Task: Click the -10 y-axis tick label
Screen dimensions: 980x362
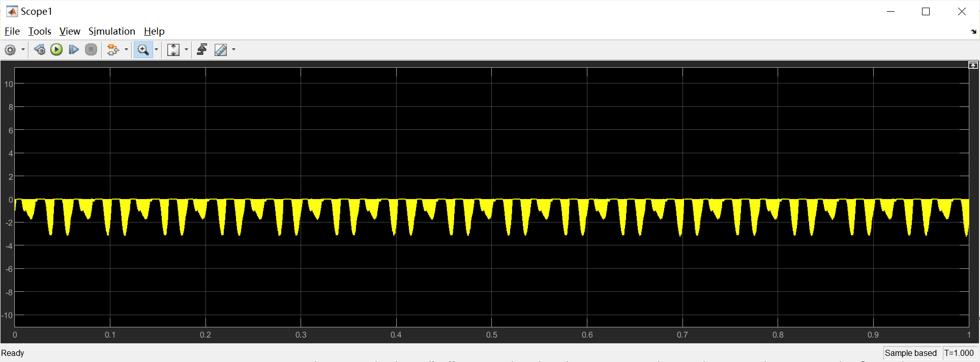Action: click(7, 315)
